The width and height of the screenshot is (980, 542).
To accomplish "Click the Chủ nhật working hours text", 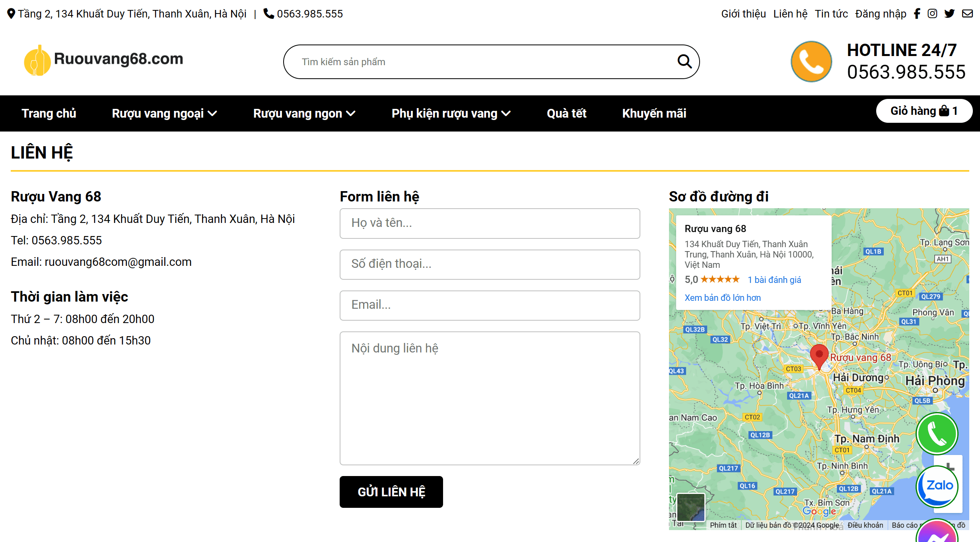I will (80, 341).
